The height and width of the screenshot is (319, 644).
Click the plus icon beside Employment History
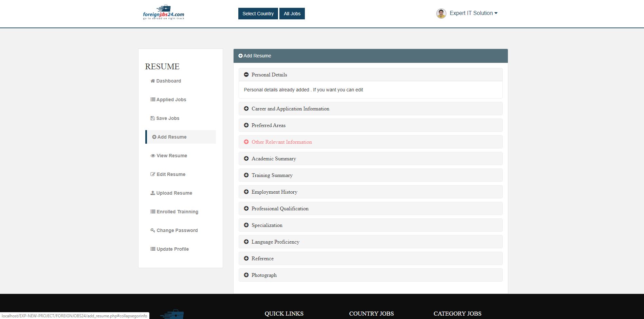(x=246, y=192)
